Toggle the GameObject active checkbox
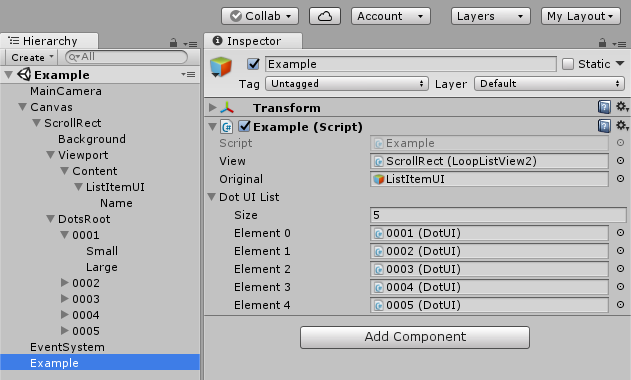Viewport: 631px width, 380px height. pyautogui.click(x=254, y=64)
